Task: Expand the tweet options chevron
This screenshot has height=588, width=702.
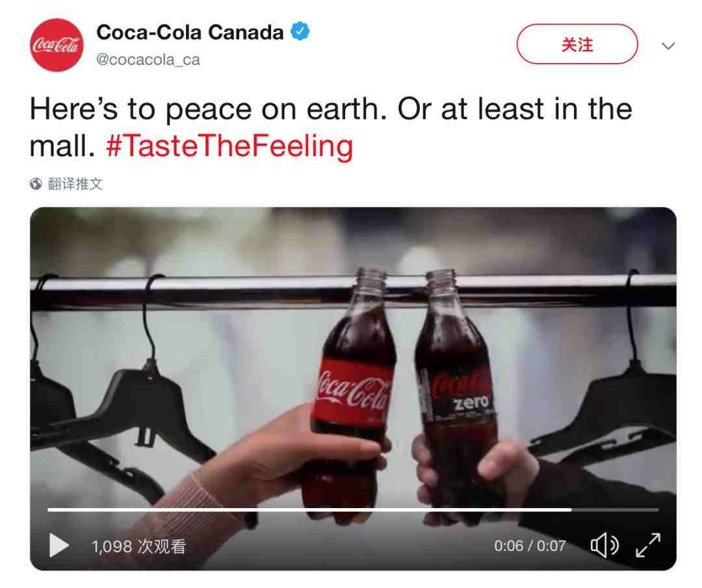Action: coord(668,45)
